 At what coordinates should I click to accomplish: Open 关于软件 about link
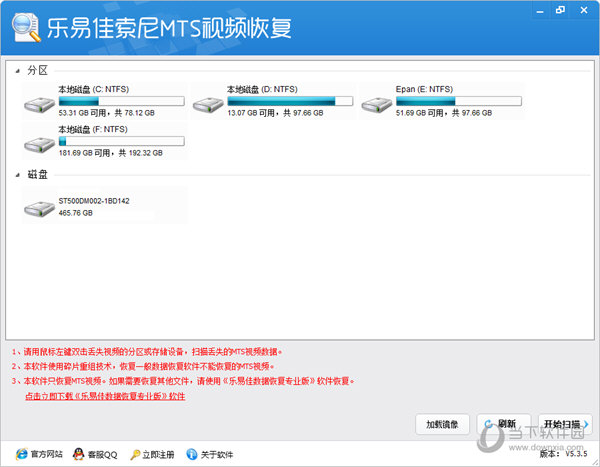(x=217, y=454)
